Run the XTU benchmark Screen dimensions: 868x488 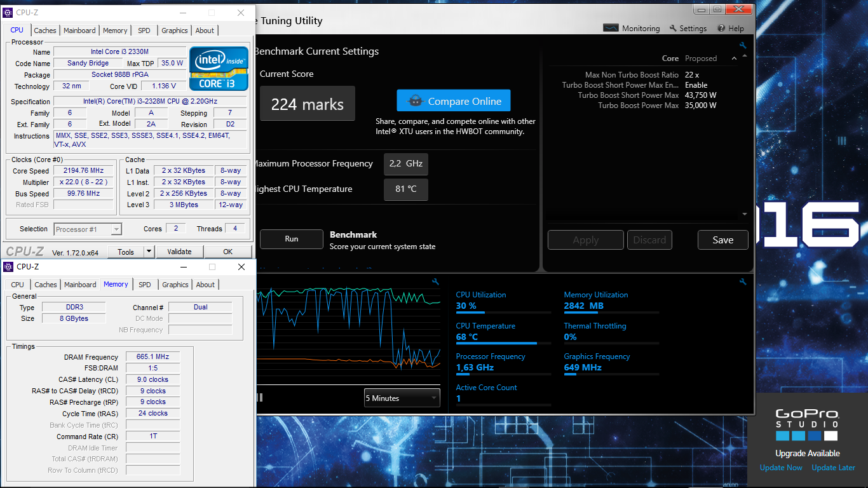292,239
